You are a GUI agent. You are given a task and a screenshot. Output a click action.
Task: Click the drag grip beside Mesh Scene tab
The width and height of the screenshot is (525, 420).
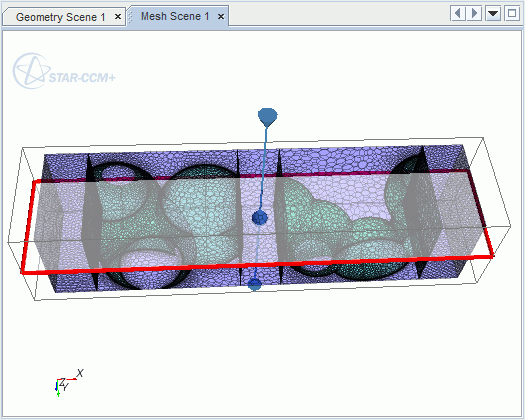(x=131, y=16)
